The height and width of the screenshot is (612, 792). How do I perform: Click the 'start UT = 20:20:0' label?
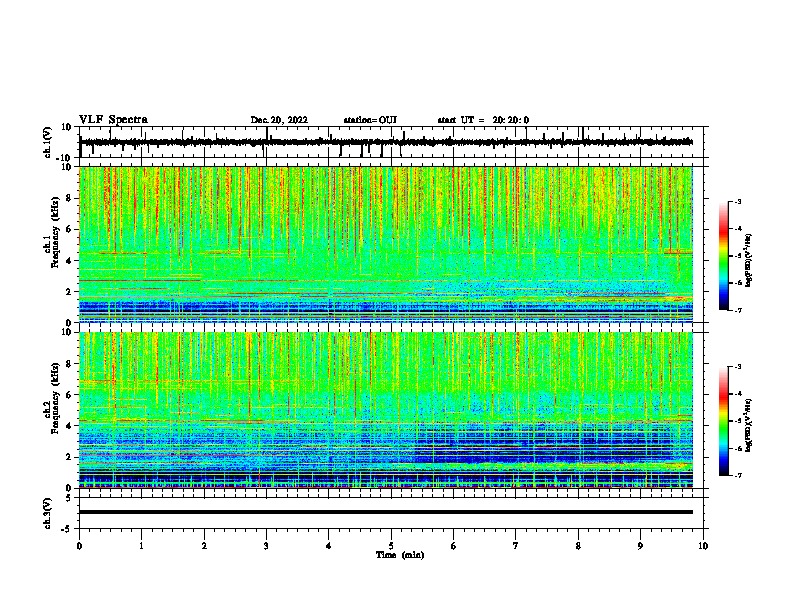483,120
